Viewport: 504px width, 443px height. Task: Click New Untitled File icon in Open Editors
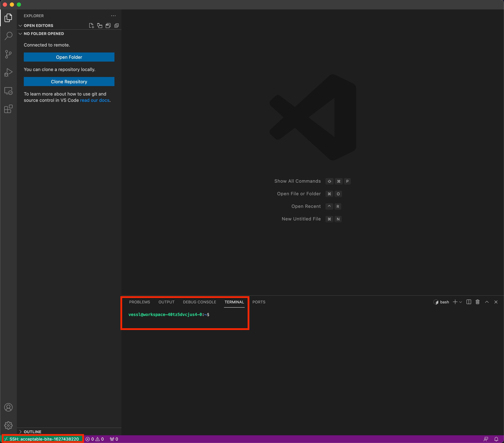pyautogui.click(x=91, y=25)
